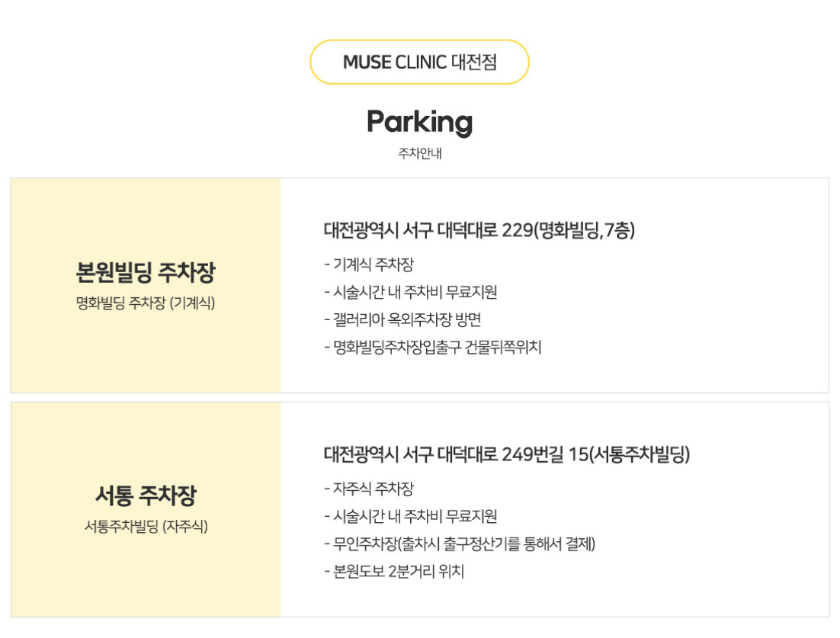
Task: Click 무인주차장 출구정산기 결제 line
Action: pyautogui.click(x=460, y=544)
